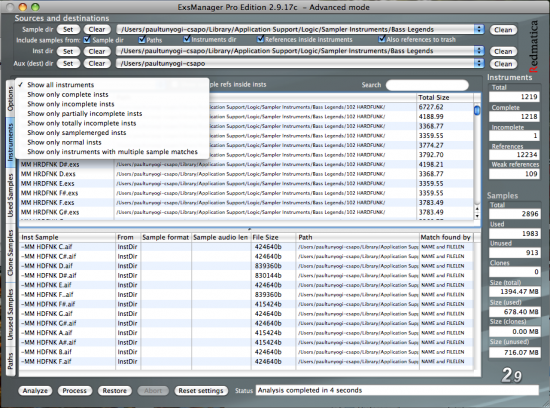Sort by the Inst Sample column header
Screen dimensions: 550x408
(67, 238)
